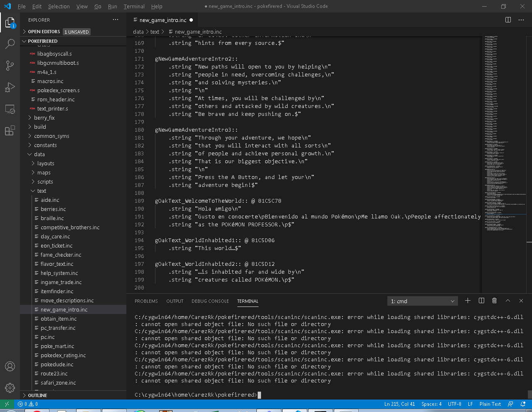Open the Source Control view
The width and height of the screenshot is (532, 412).
point(10,66)
